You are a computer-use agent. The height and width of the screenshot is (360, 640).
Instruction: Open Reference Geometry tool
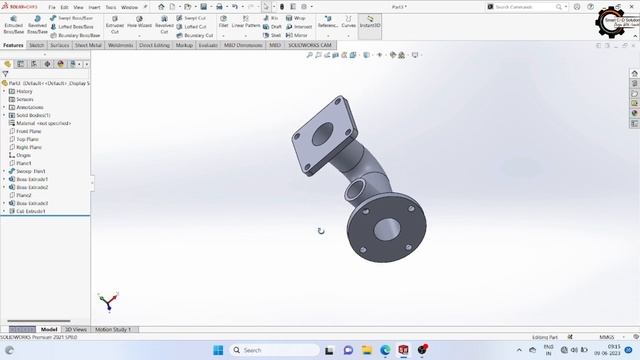(328, 22)
